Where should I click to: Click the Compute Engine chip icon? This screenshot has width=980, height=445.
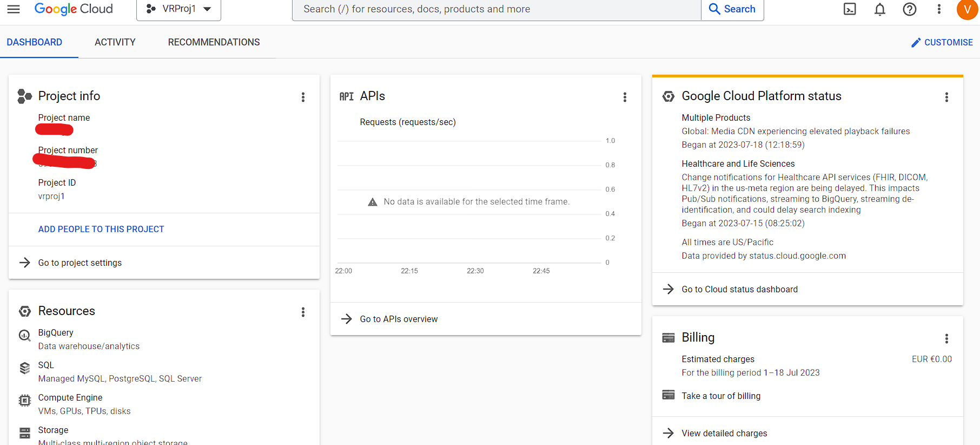pyautogui.click(x=25, y=400)
